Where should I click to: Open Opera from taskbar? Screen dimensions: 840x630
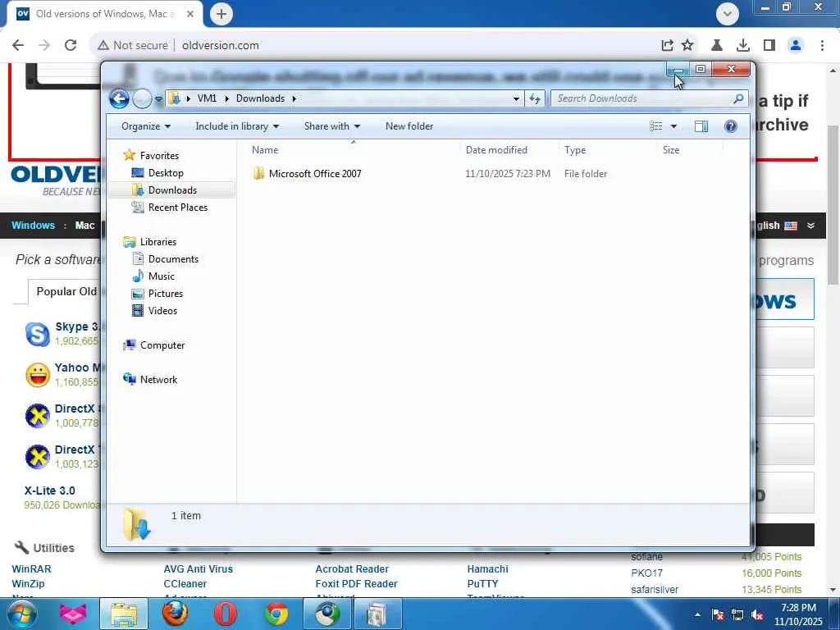click(225, 614)
